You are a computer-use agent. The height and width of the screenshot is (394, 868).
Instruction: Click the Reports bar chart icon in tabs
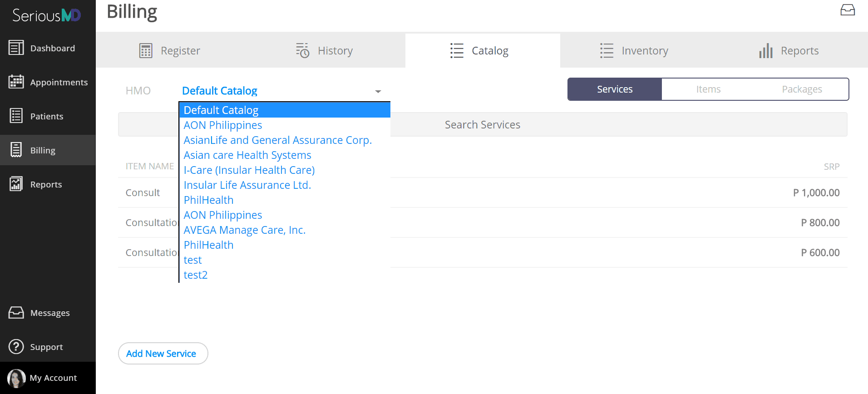click(766, 50)
